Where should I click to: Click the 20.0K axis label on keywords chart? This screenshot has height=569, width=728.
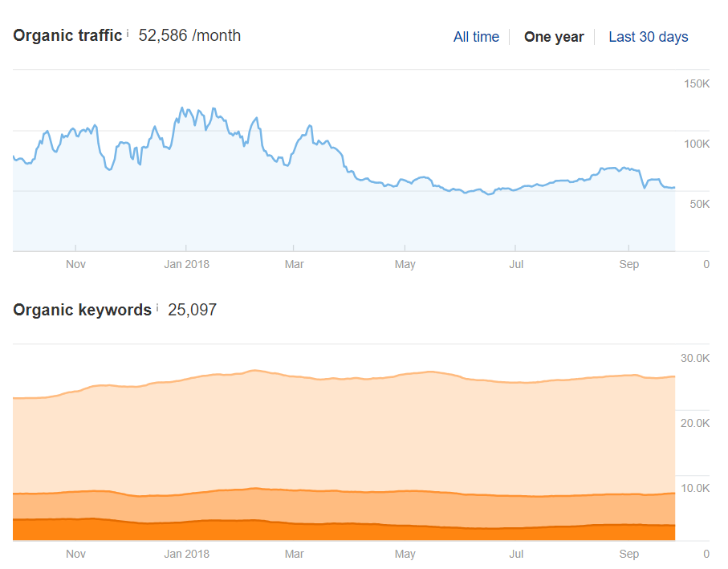[695, 423]
